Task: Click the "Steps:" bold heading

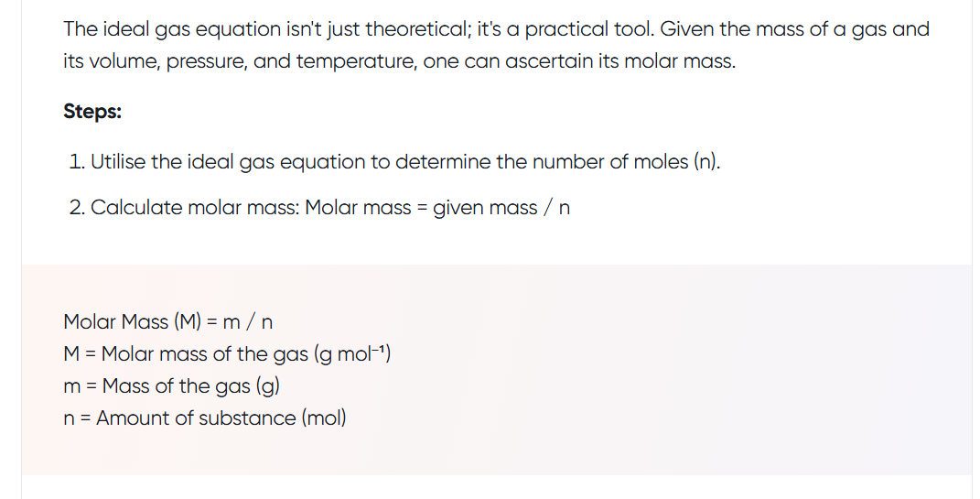Action: tap(92, 112)
